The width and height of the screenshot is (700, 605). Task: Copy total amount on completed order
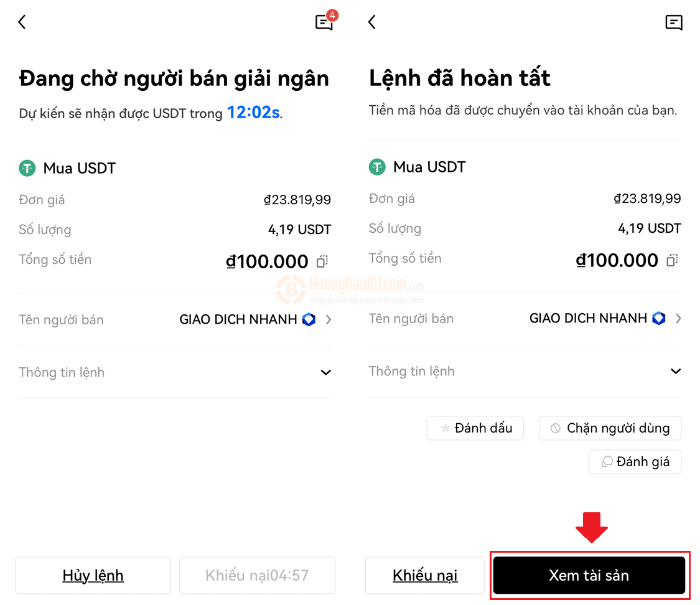point(672,260)
